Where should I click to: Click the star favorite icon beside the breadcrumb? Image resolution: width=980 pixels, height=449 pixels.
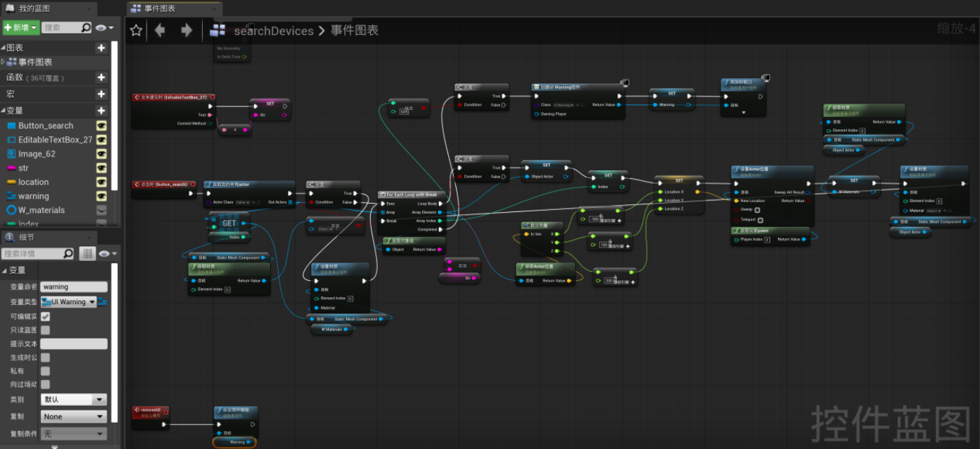click(x=135, y=31)
